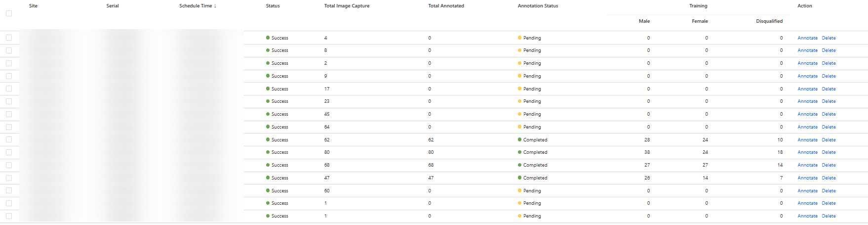Annotate the row with 9 captured images
The width and height of the screenshot is (868, 225).
[x=807, y=76]
